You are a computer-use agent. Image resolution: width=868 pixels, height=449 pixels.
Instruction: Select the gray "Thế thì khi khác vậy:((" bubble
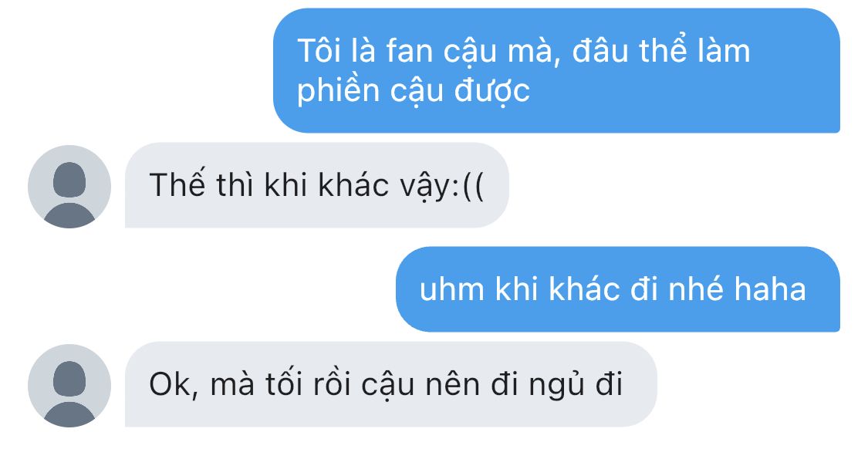click(316, 185)
